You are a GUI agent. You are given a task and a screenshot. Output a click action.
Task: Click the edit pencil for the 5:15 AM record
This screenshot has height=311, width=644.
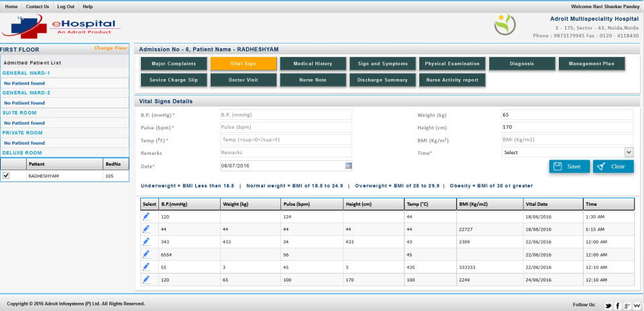click(x=146, y=229)
